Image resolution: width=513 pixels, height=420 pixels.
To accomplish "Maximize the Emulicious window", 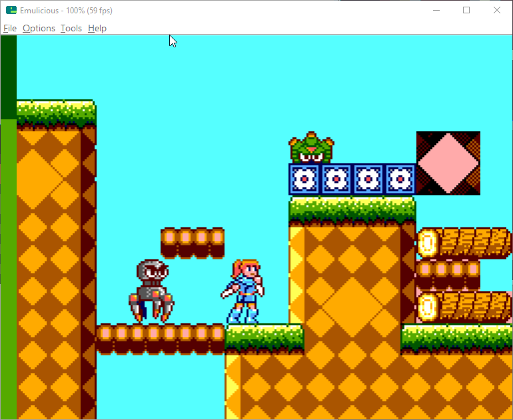I will pyautogui.click(x=466, y=10).
